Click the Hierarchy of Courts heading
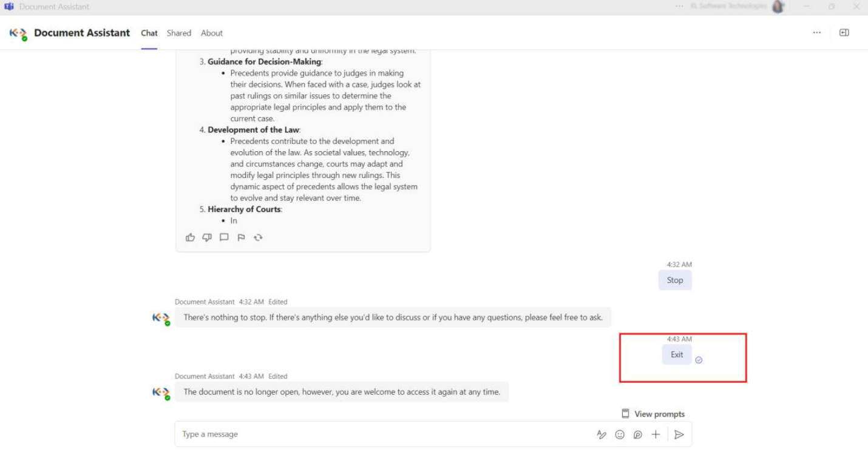Image resolution: width=868 pixels, height=455 pixels. pyautogui.click(x=244, y=210)
